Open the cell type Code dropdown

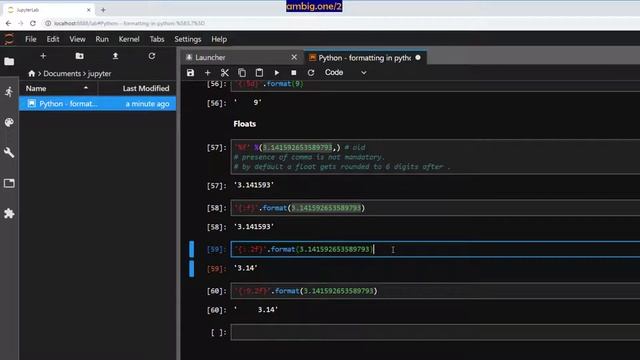click(345, 73)
